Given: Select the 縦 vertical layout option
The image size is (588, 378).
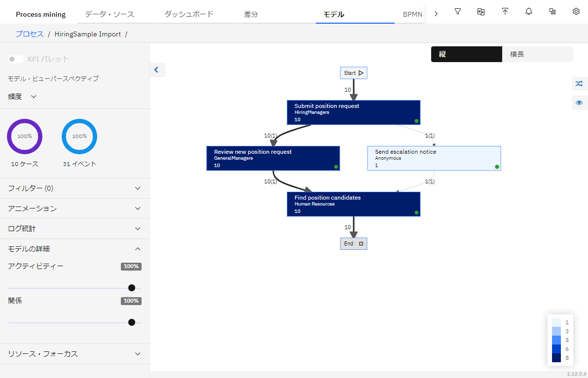Looking at the screenshot, I should pyautogui.click(x=467, y=54).
